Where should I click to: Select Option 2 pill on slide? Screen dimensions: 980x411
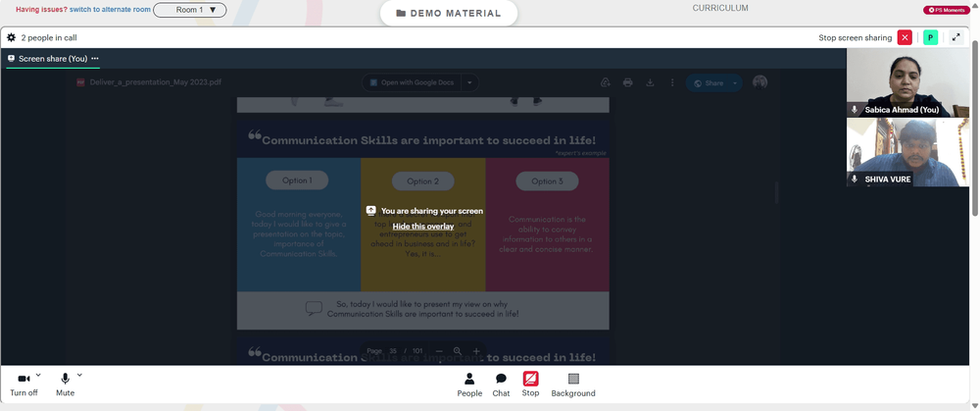[423, 181]
